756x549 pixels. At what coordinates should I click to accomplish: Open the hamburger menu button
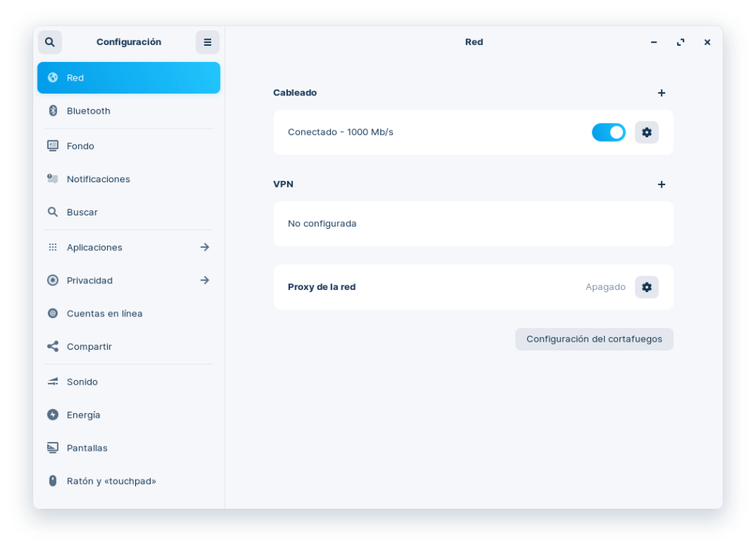pyautogui.click(x=207, y=42)
